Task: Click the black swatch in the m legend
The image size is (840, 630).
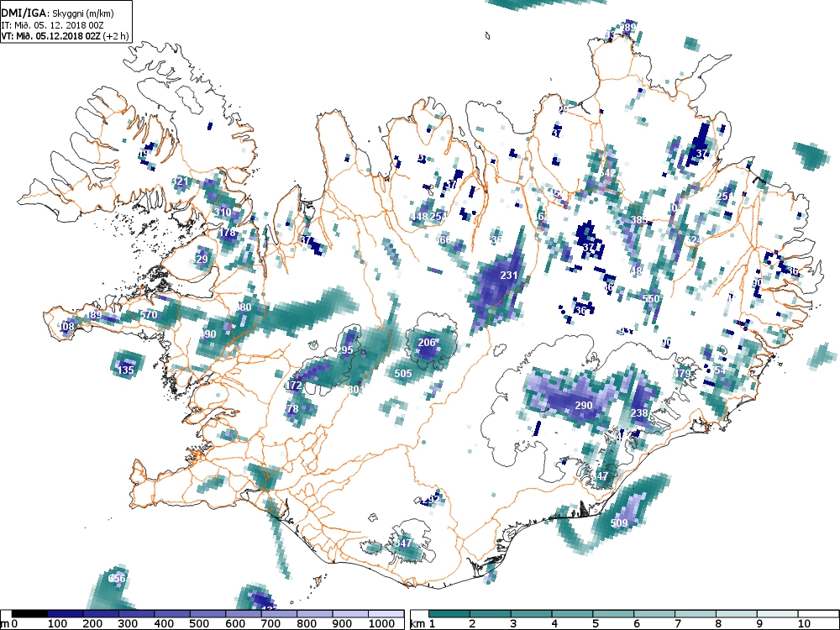Action: point(29,613)
